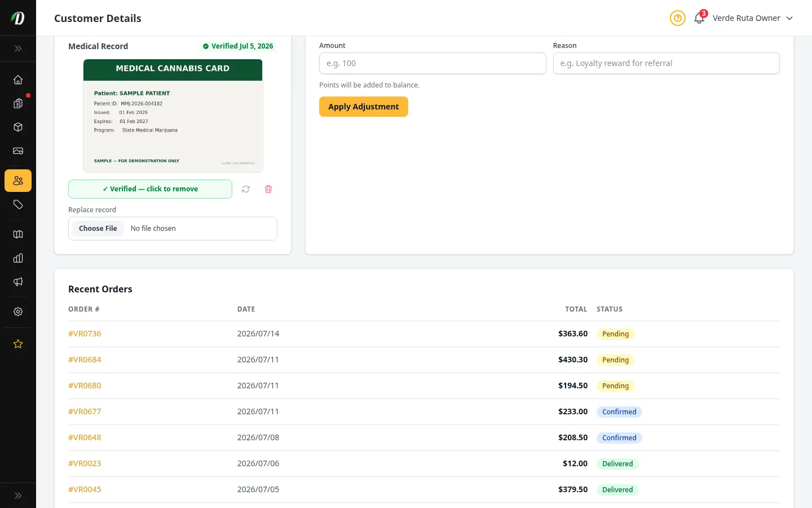Open order #VR0648

(x=85, y=437)
